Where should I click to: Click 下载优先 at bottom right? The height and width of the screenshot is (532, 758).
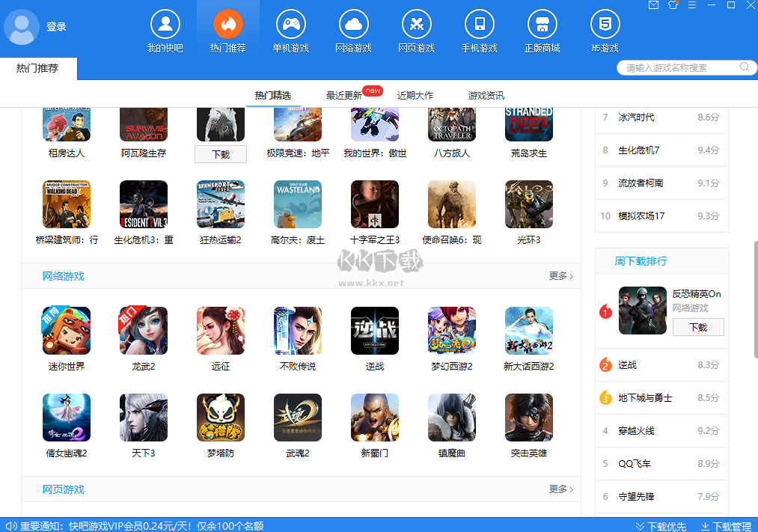click(x=667, y=525)
